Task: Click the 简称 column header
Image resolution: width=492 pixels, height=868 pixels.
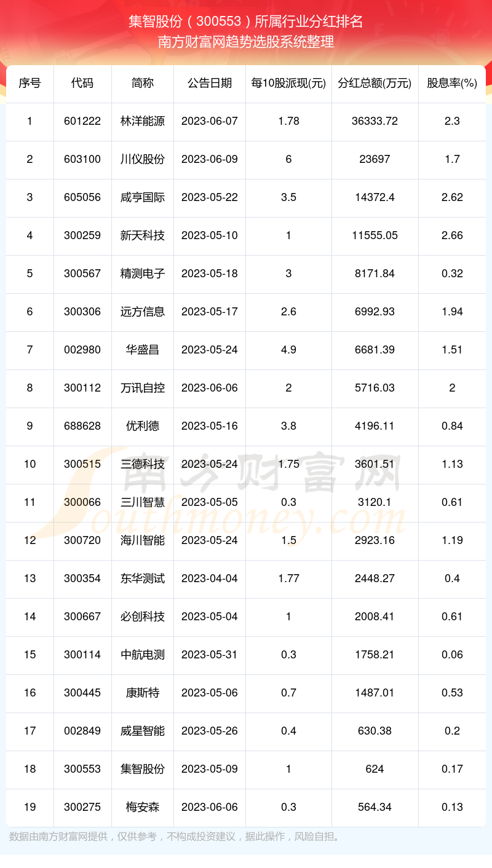Action: [143, 83]
